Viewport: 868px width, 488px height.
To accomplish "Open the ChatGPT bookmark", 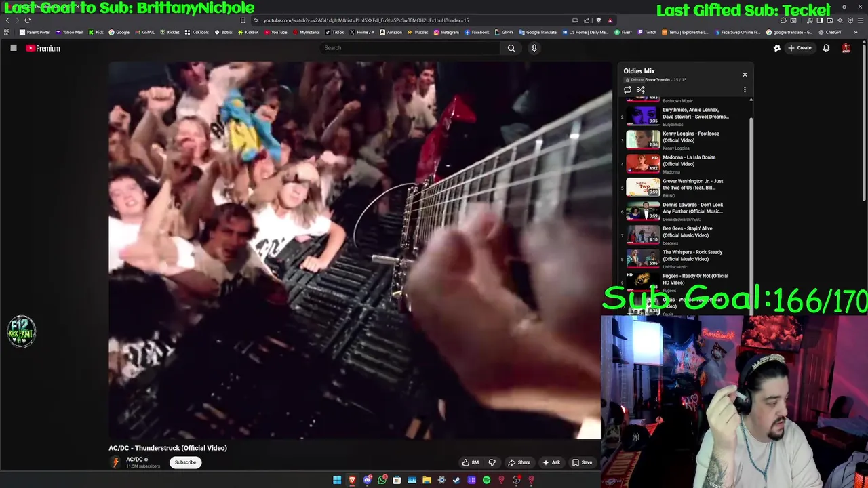I will click(830, 32).
